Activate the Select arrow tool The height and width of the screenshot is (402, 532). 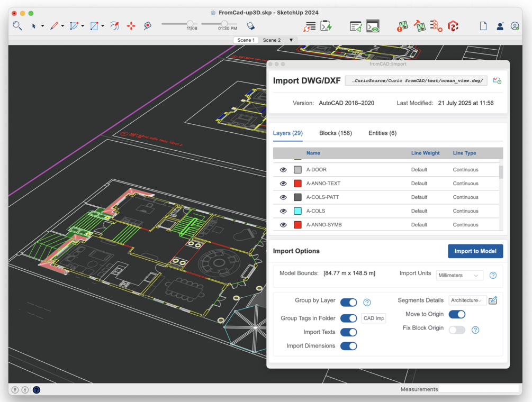click(x=33, y=26)
